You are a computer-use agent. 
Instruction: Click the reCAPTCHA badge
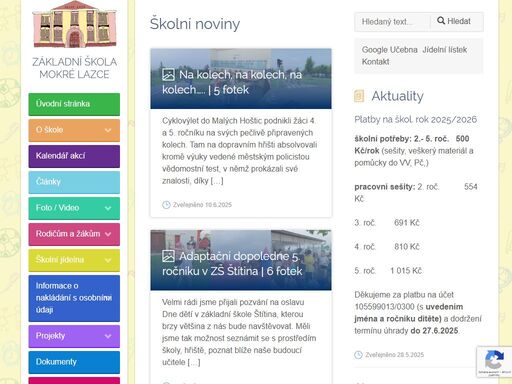click(494, 362)
